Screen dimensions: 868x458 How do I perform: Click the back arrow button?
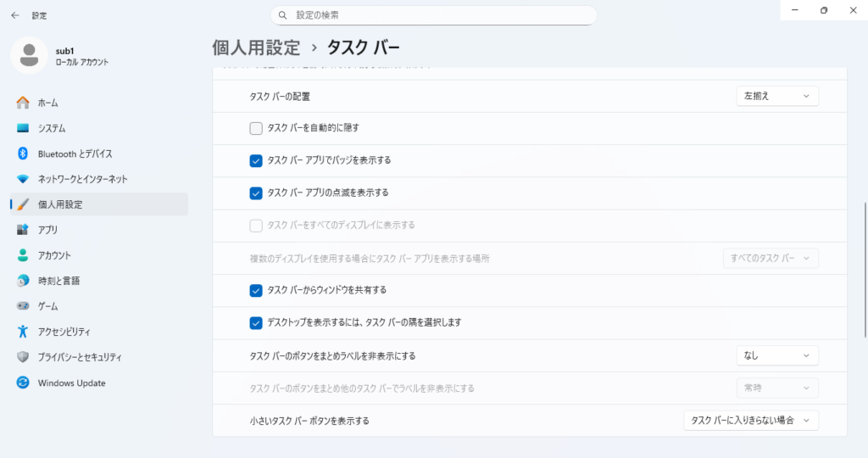15,15
